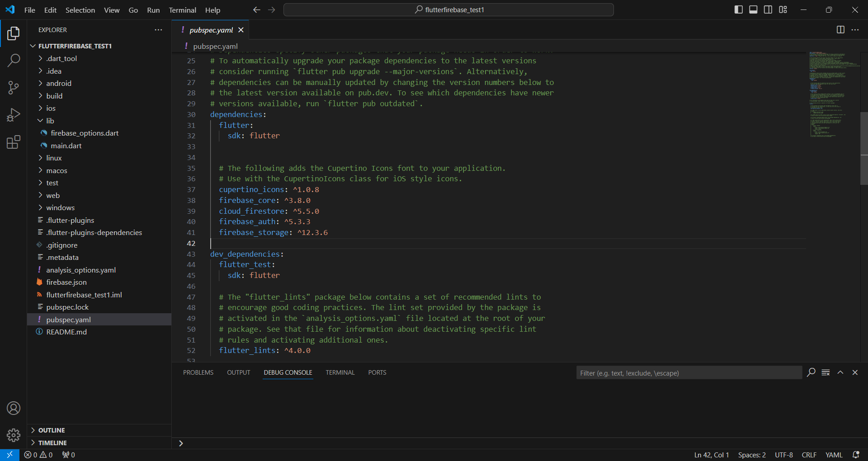Screen dimensions: 868x461
Task: Open the Go menu
Action: tap(133, 10)
